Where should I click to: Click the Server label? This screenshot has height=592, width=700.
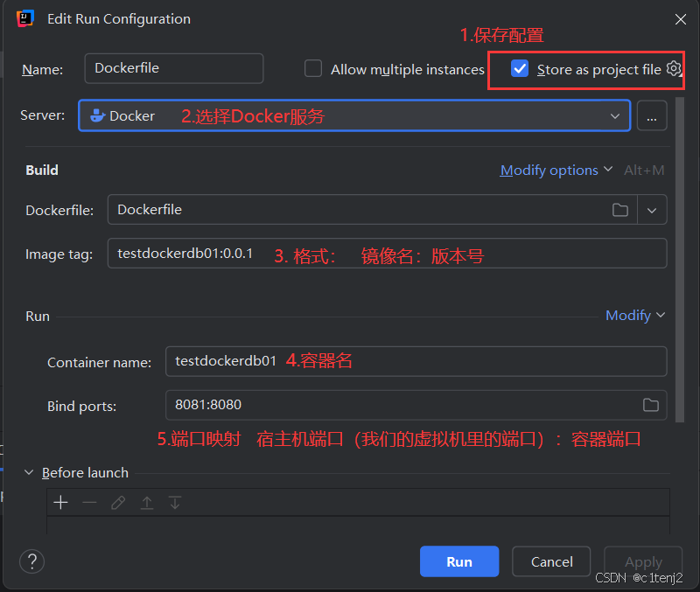(42, 115)
